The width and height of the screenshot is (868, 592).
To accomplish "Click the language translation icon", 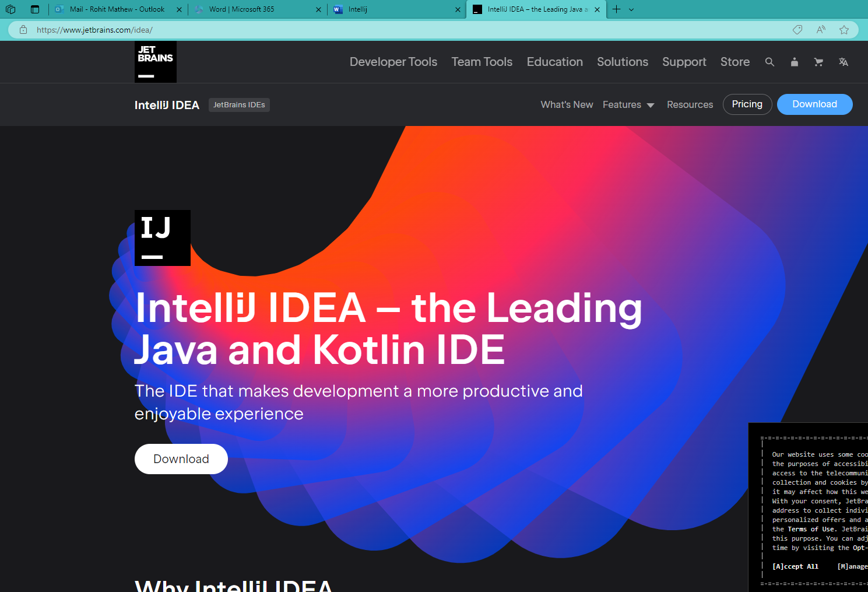I will point(844,62).
